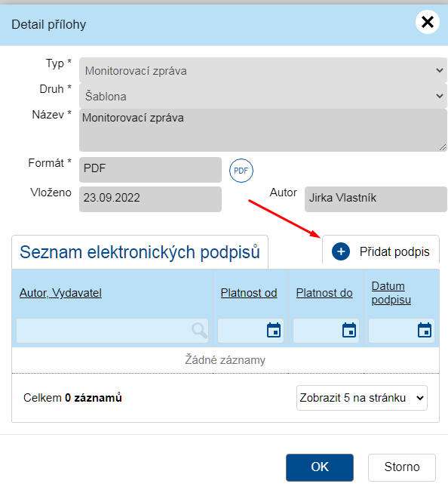Click magnifier icon in Autor, Vydavatel filter
This screenshot has height=493, width=448.
tap(200, 331)
